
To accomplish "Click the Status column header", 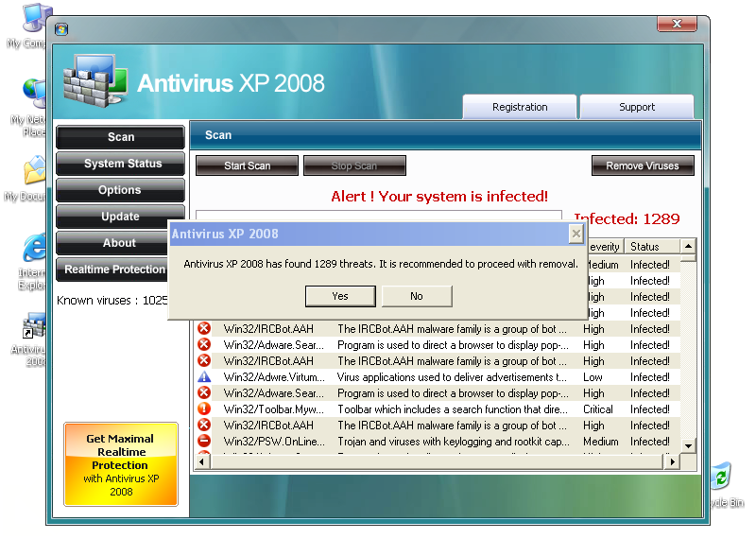I will 652,247.
